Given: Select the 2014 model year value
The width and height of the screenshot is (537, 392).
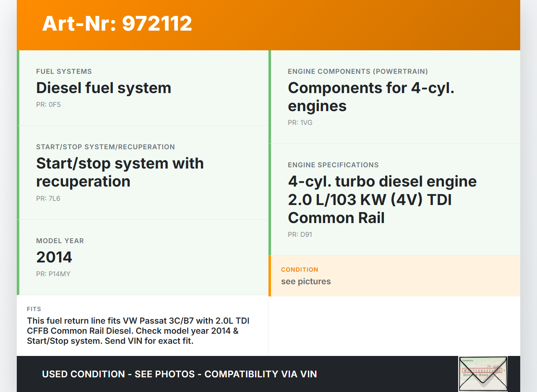Looking at the screenshot, I should tap(54, 257).
